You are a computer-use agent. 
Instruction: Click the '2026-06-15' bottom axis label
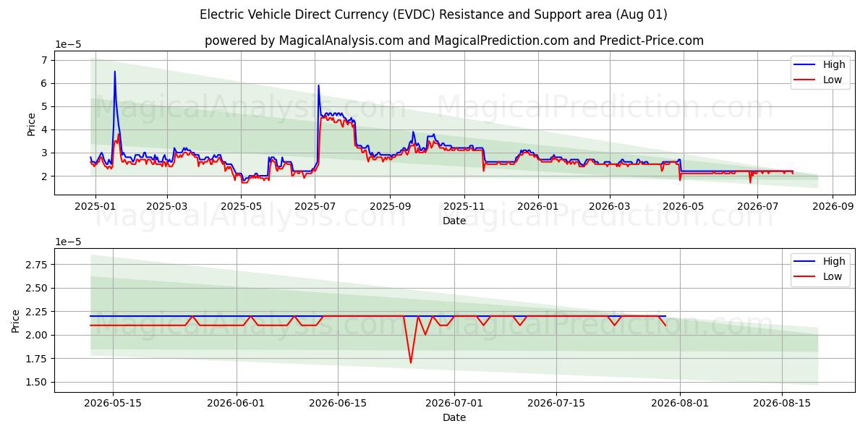coord(338,404)
